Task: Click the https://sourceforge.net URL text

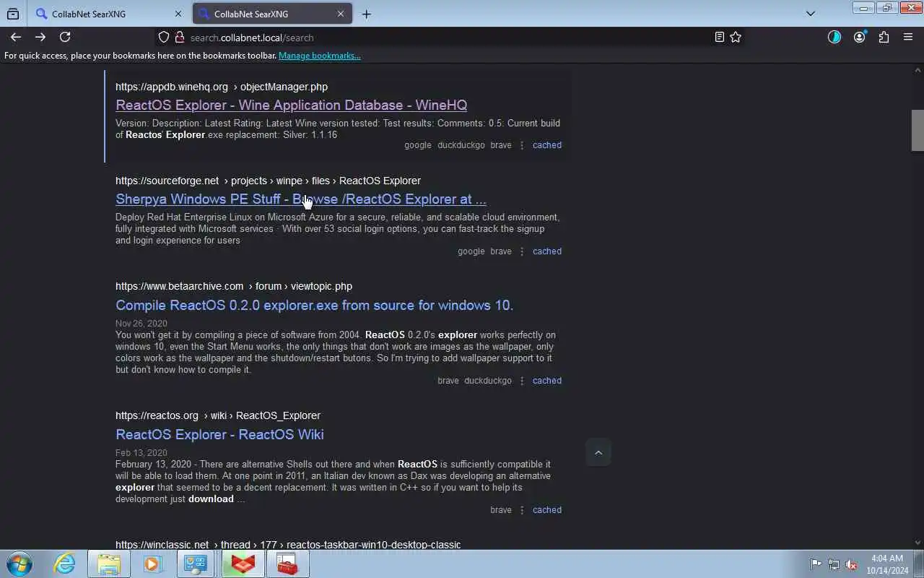Action: [167, 181]
